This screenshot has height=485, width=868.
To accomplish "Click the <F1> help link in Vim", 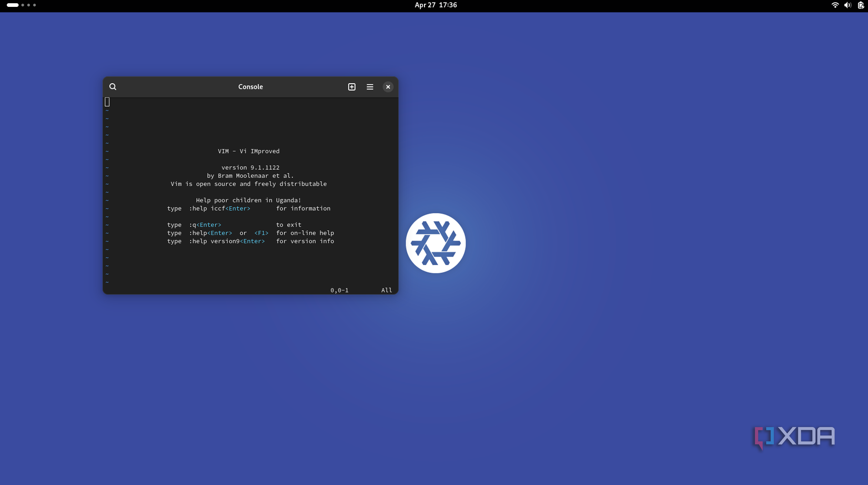I will tap(261, 233).
